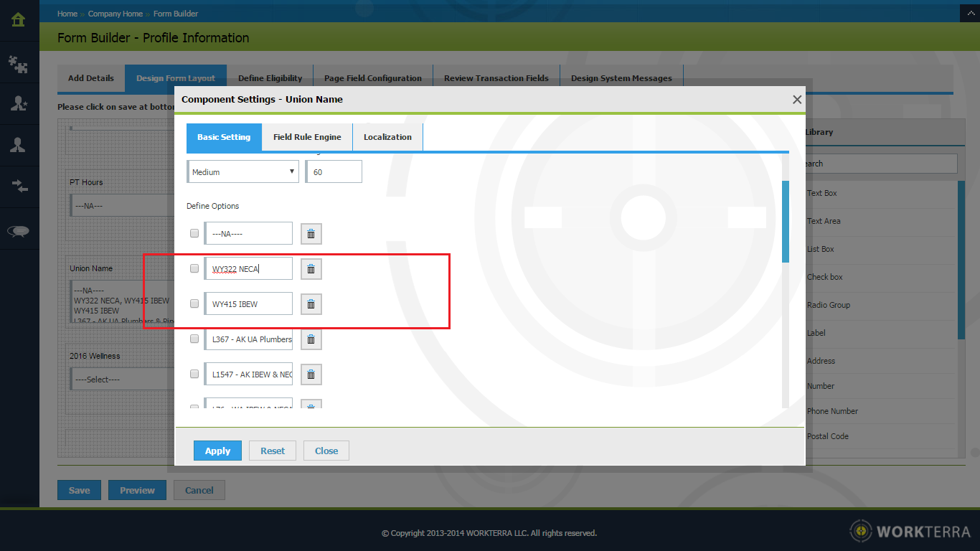Tick the WY415 IBEW checkbox
This screenshot has height=551, width=980.
pyautogui.click(x=194, y=303)
